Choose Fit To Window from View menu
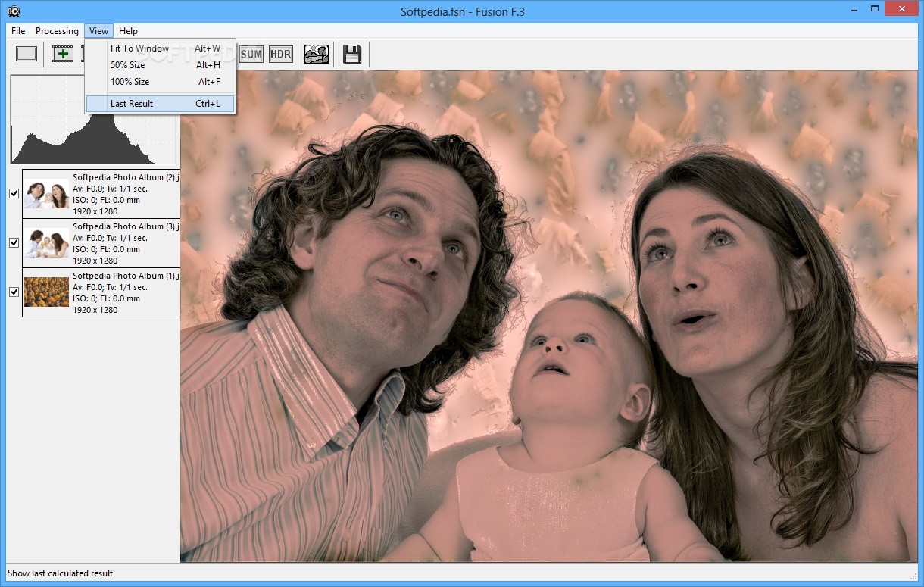The width and height of the screenshot is (924, 587). [161, 48]
